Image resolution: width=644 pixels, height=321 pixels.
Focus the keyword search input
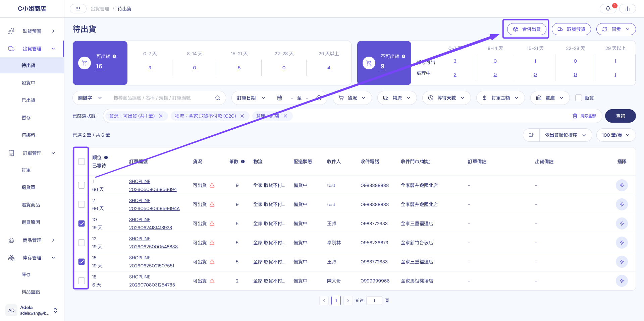coord(162,98)
